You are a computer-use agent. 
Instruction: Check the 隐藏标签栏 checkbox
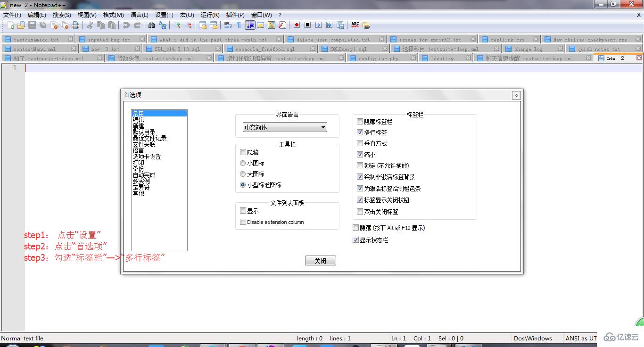(360, 122)
